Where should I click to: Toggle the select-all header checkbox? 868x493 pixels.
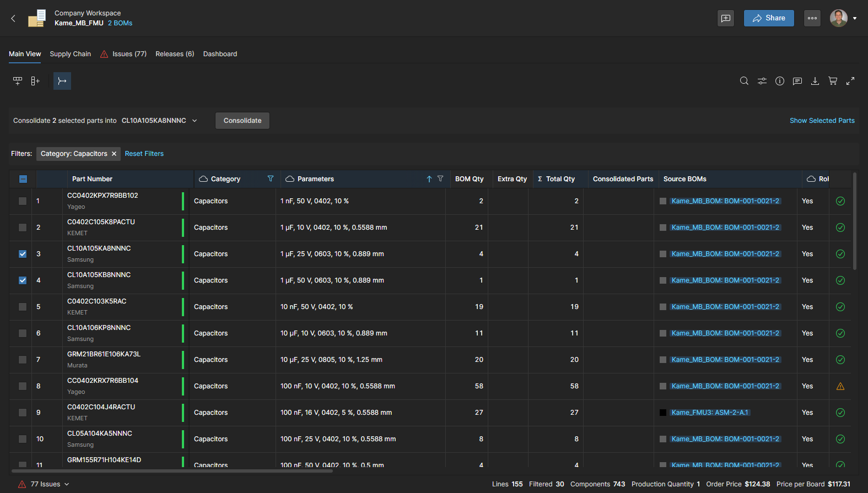pyautogui.click(x=23, y=179)
